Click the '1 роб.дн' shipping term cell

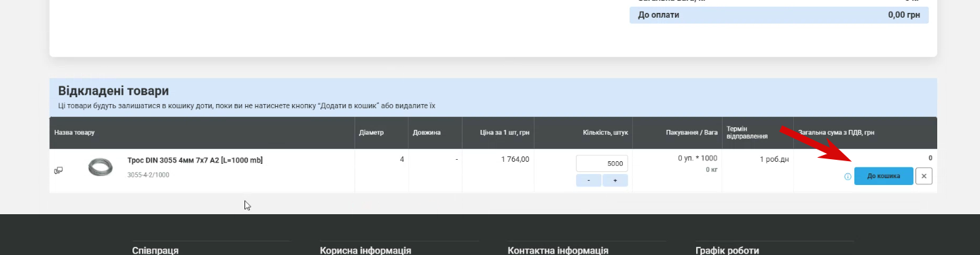click(x=774, y=159)
